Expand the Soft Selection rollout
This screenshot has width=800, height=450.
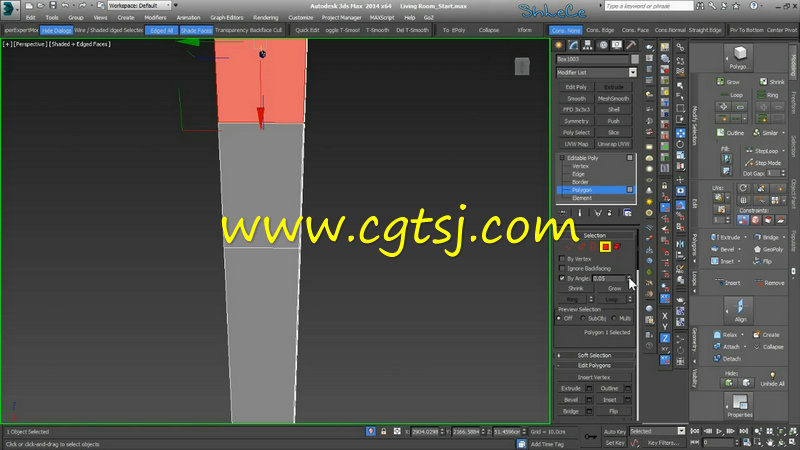(x=594, y=355)
